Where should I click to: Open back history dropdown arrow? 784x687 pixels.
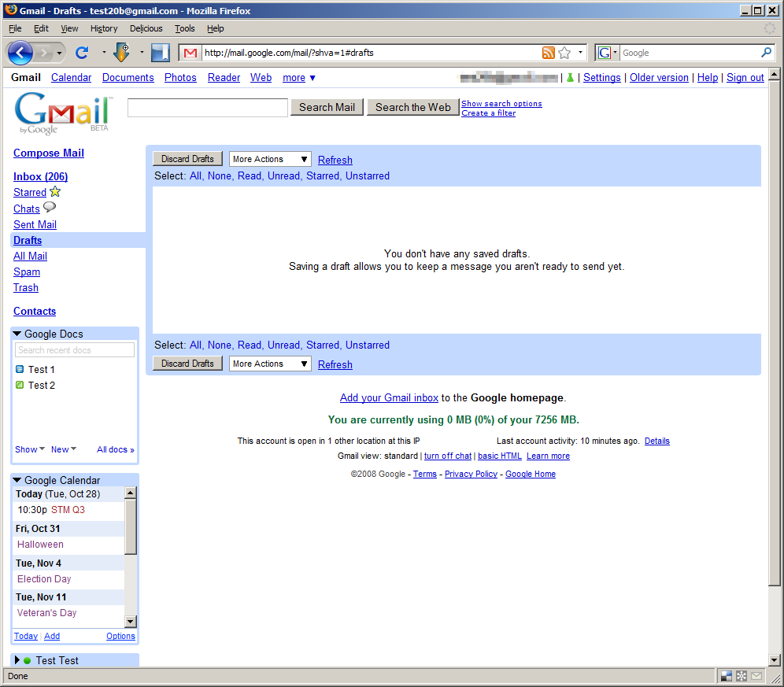tap(60, 53)
